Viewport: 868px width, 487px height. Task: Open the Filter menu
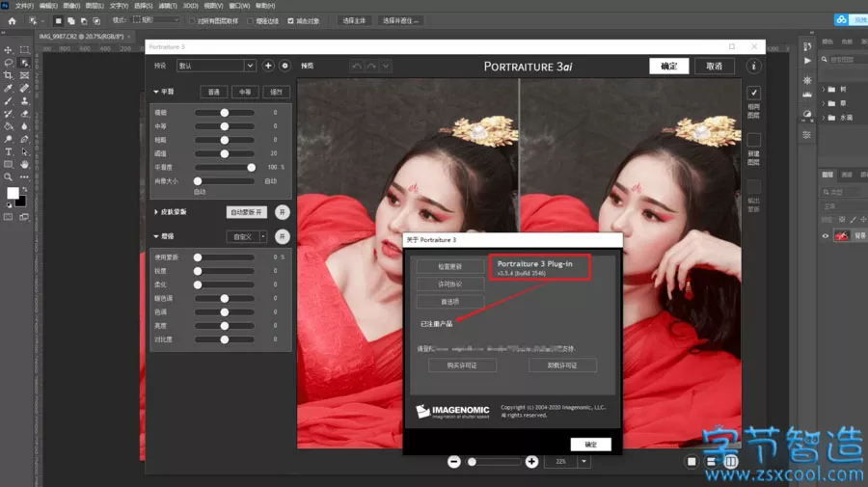click(168, 6)
